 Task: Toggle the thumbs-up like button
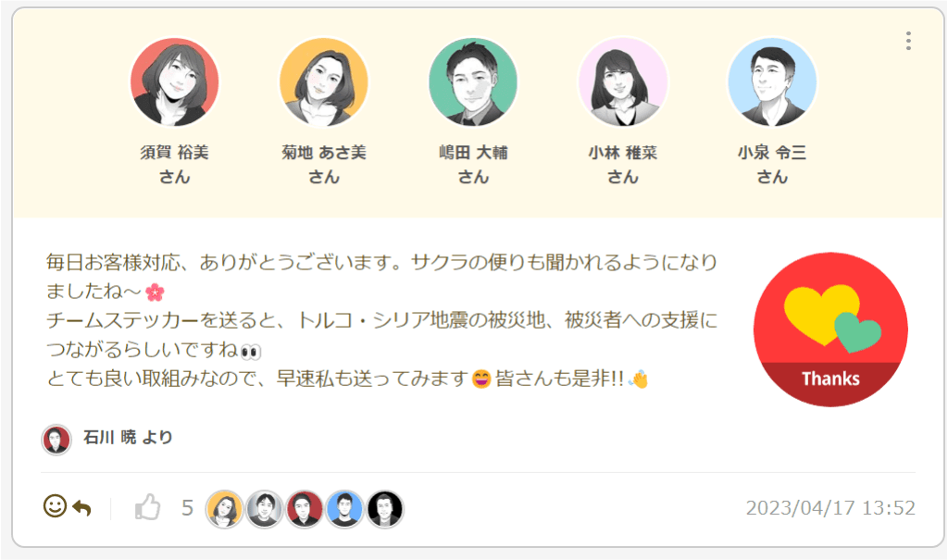point(147,506)
